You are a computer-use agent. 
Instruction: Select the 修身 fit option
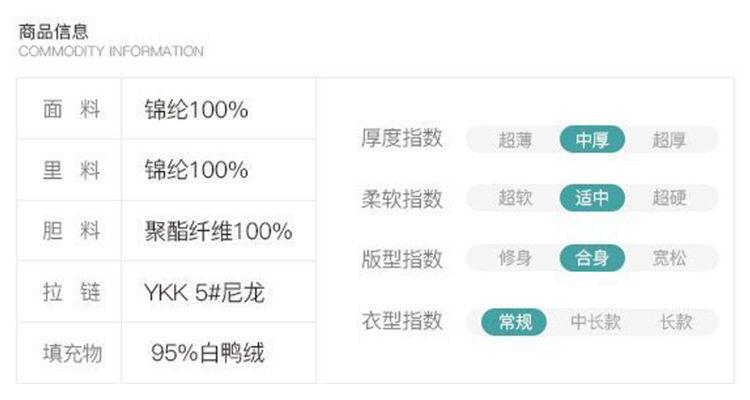[515, 259]
